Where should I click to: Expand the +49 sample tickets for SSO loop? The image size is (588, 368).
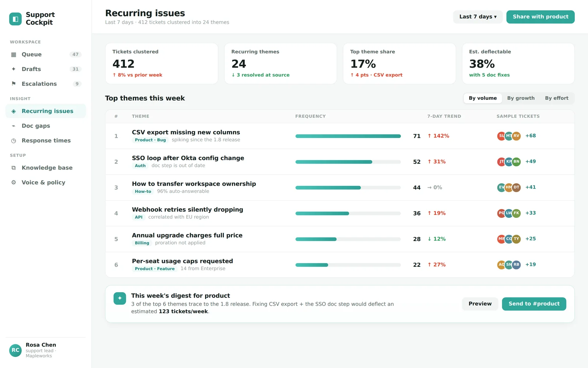click(x=530, y=162)
